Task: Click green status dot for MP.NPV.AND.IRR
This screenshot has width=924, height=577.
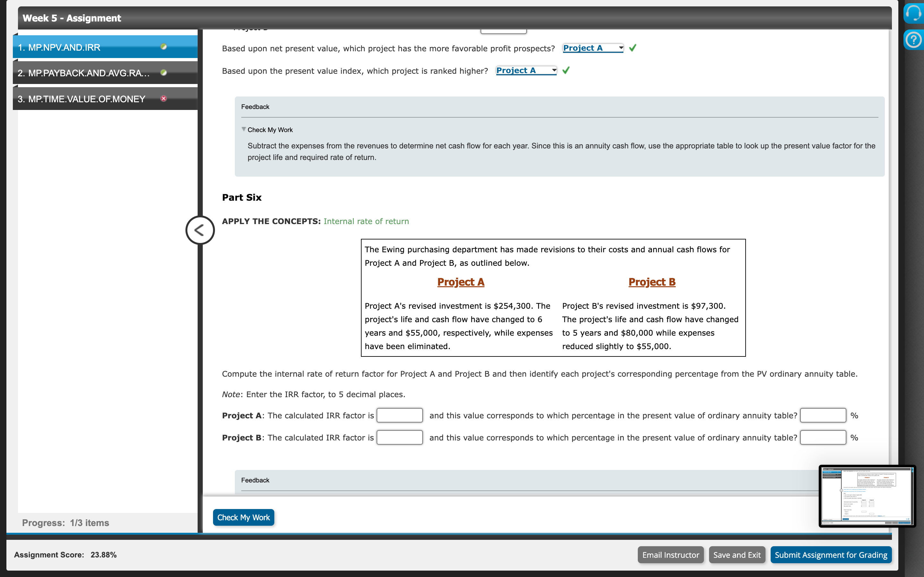Action: 164,46
